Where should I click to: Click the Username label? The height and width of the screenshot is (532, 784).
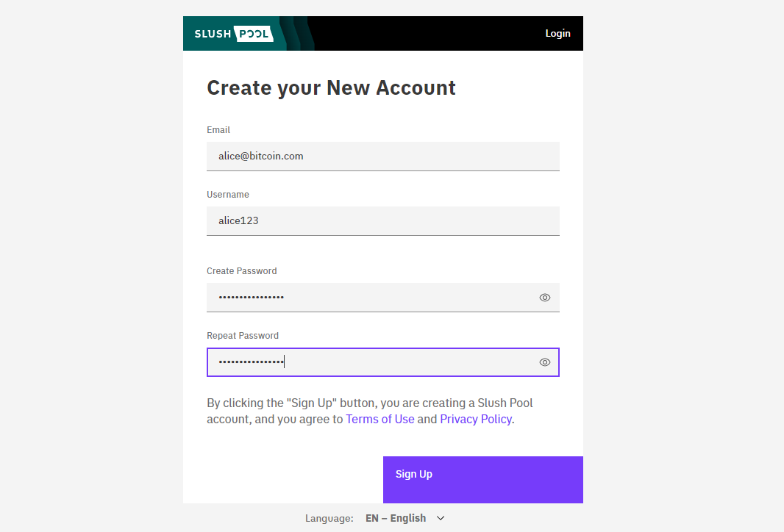tap(228, 194)
